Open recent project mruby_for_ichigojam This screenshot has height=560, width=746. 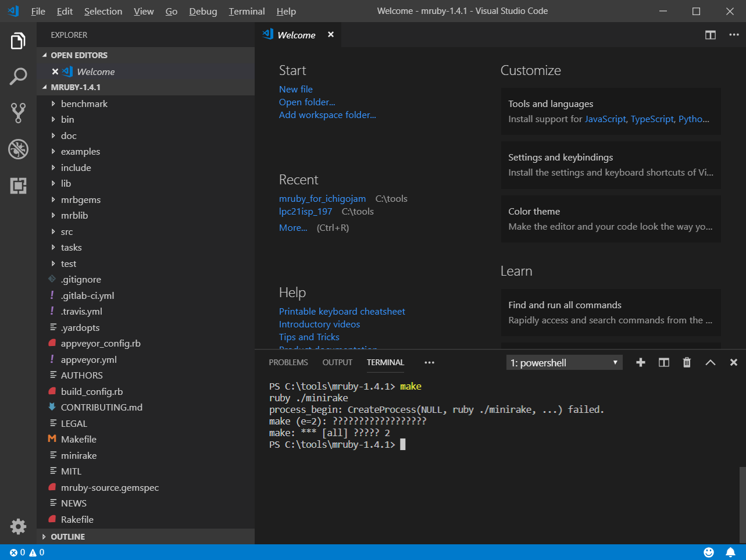coord(322,198)
